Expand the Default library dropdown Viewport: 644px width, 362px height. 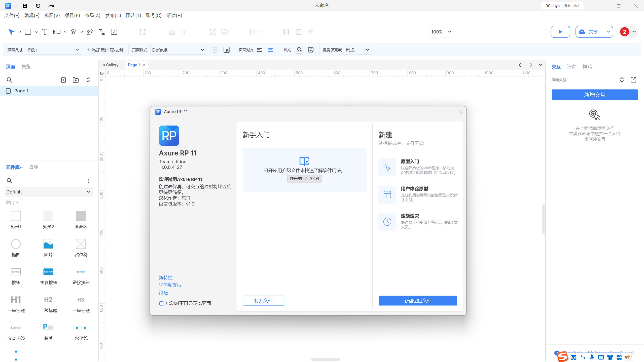(x=49, y=192)
